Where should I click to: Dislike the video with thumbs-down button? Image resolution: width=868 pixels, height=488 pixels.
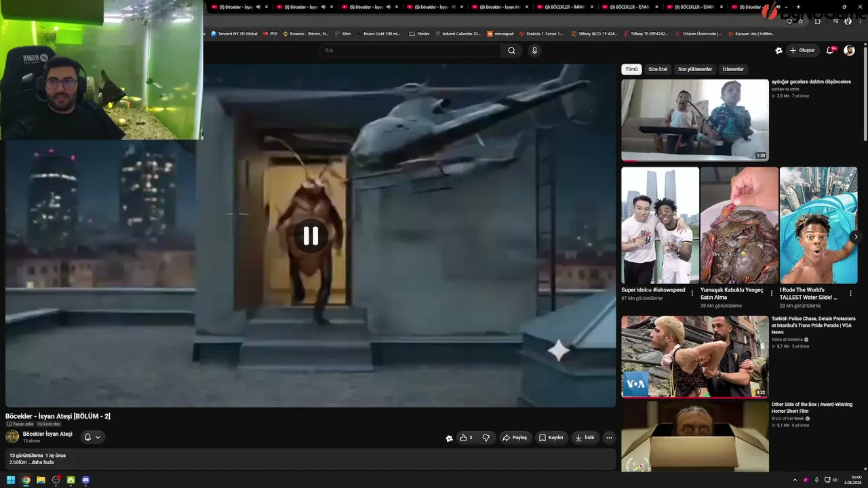point(486,438)
